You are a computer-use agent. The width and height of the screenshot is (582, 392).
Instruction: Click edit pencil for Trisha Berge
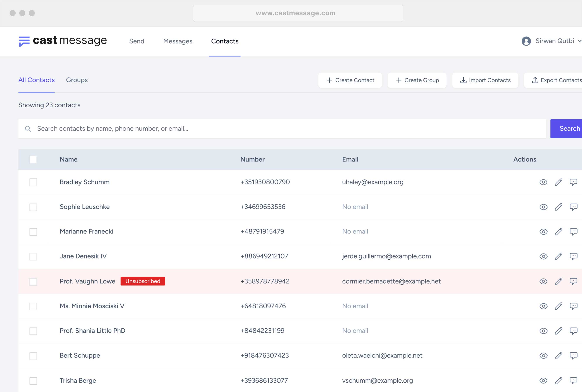[x=558, y=381]
